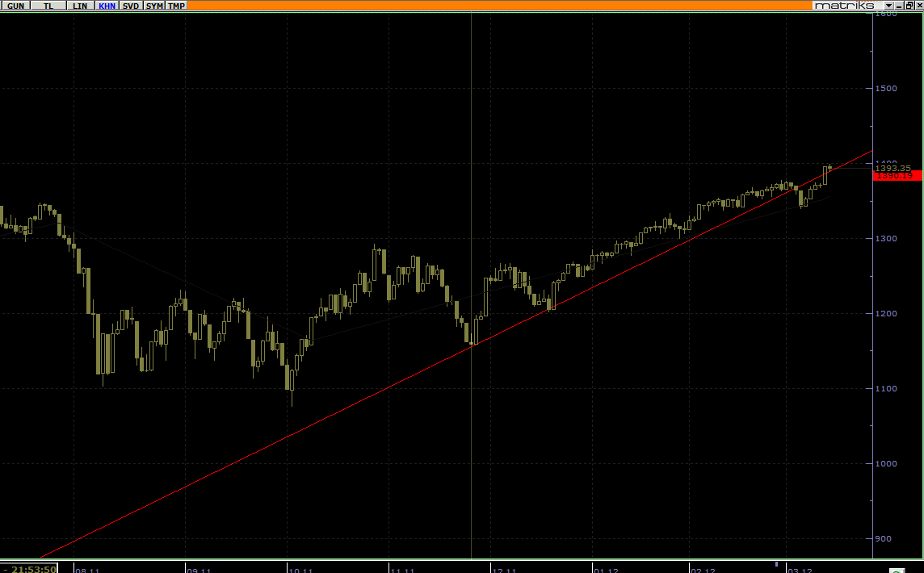The width and height of the screenshot is (924, 573).
Task: Select the GUN period button
Action: [15, 6]
